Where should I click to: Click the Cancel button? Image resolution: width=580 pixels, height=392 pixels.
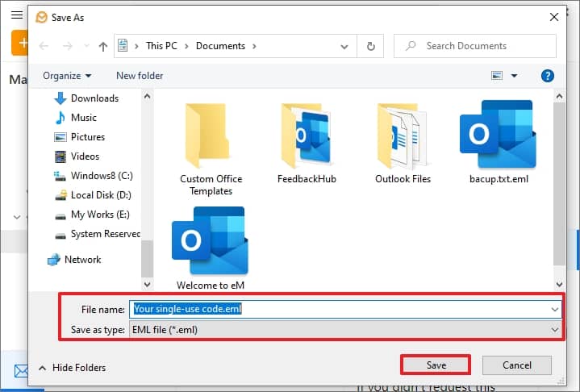(517, 365)
